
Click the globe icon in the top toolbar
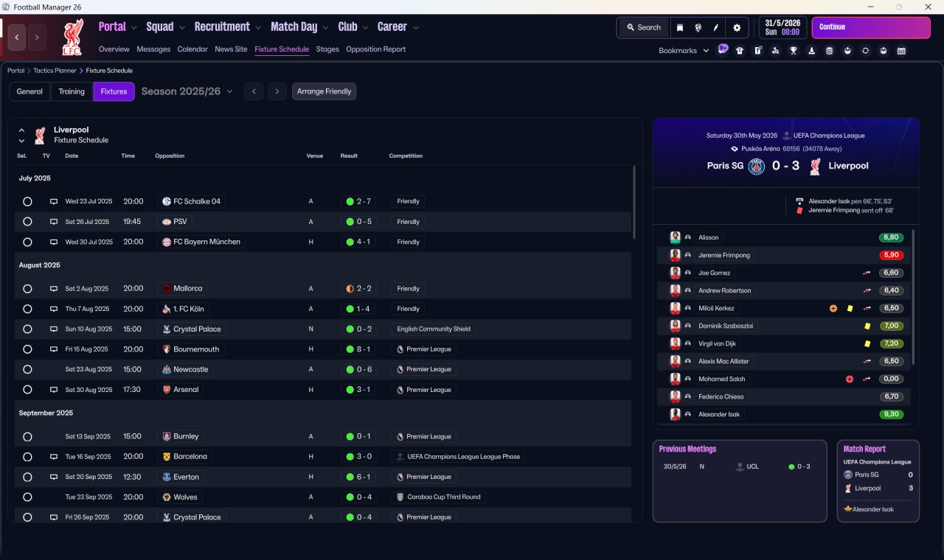(x=698, y=27)
